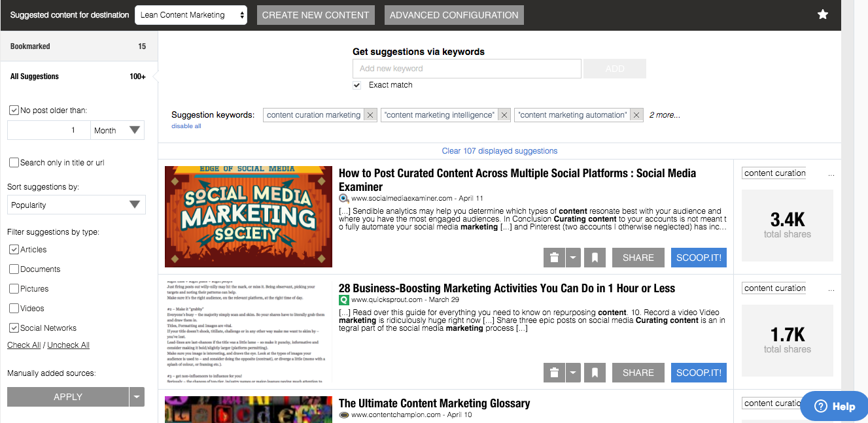The width and height of the screenshot is (868, 423).
Task: Click 'Clear 107 displayed suggestions' link
Action: click(x=500, y=151)
